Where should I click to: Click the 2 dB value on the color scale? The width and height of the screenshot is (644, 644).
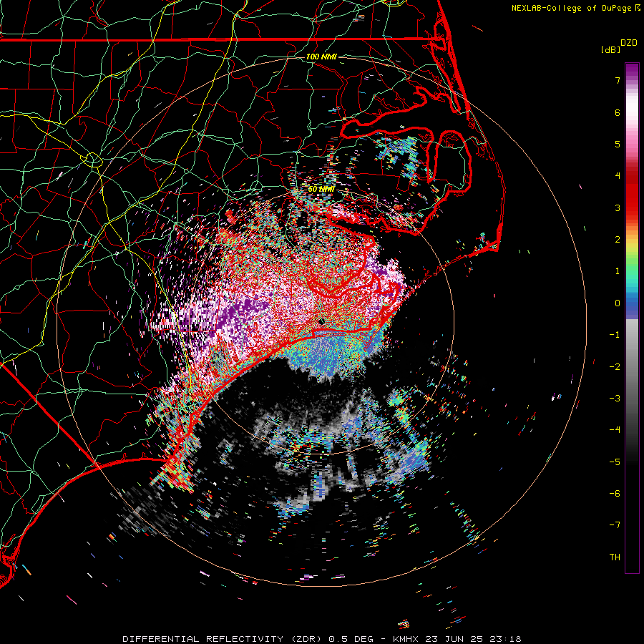pyautogui.click(x=618, y=240)
